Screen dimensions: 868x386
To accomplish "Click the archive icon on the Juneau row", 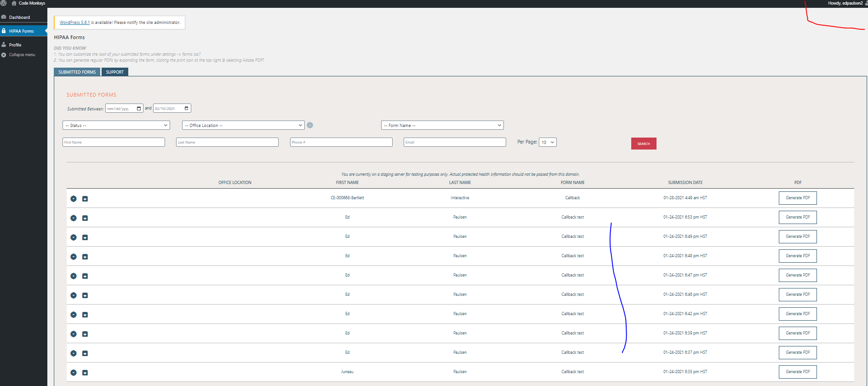I will point(85,373).
